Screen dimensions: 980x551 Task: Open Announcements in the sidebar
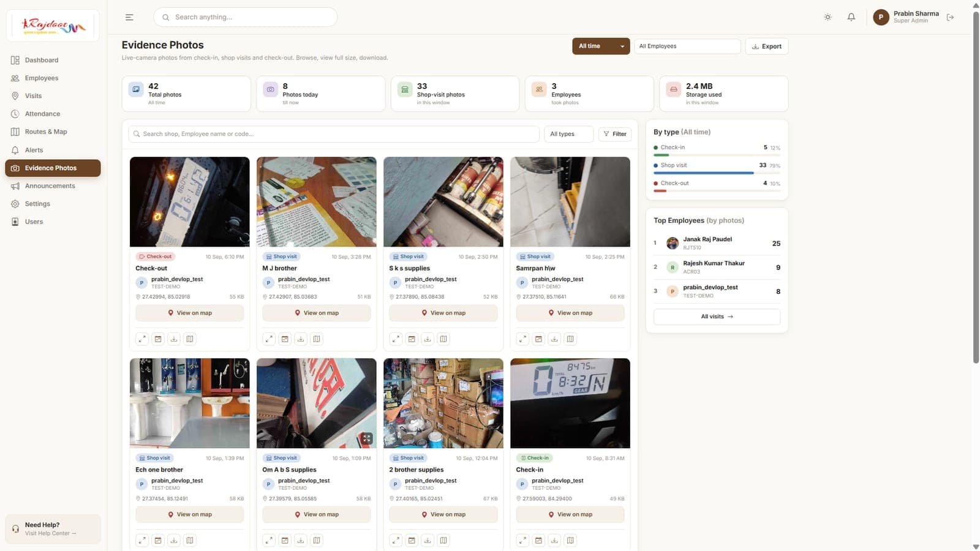tap(53, 186)
